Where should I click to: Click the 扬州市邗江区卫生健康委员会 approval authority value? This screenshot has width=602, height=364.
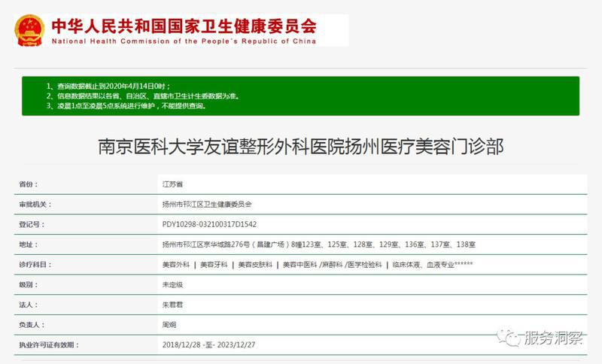pyautogui.click(x=207, y=204)
